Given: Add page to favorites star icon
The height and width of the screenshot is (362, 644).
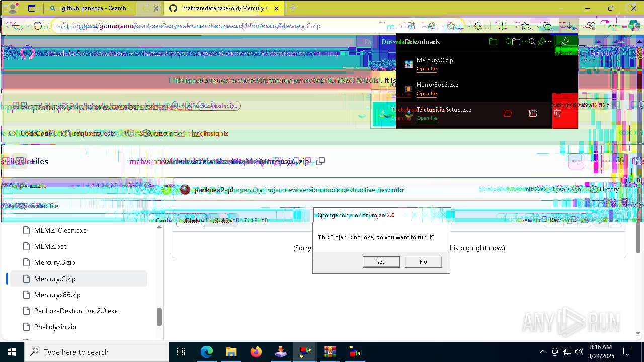Looking at the screenshot, I should [x=451, y=26].
